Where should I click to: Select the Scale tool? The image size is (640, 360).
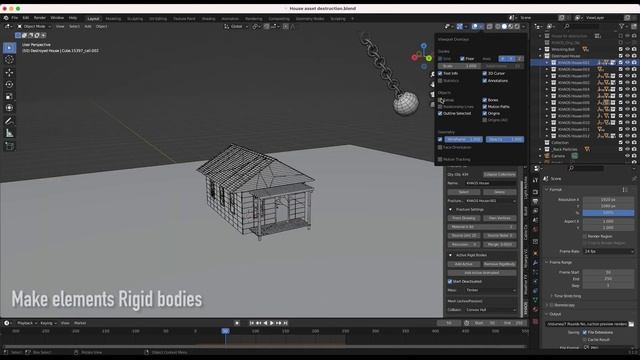[9, 96]
